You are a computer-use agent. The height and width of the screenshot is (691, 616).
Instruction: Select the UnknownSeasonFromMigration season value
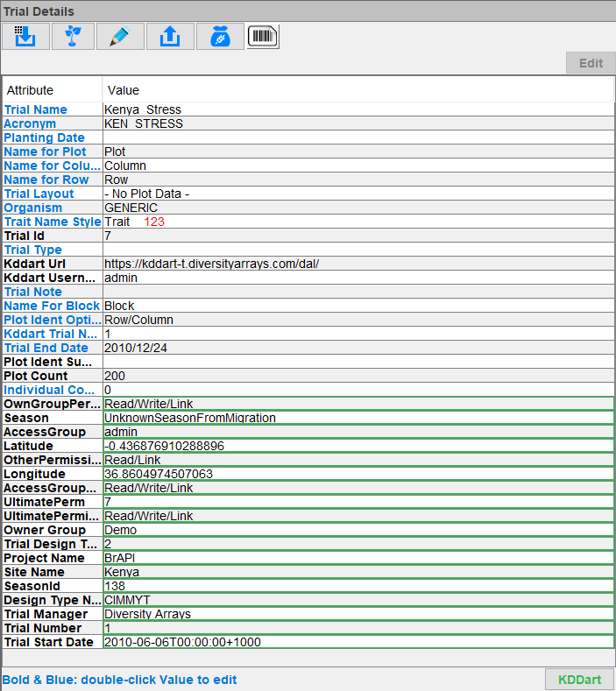358,418
